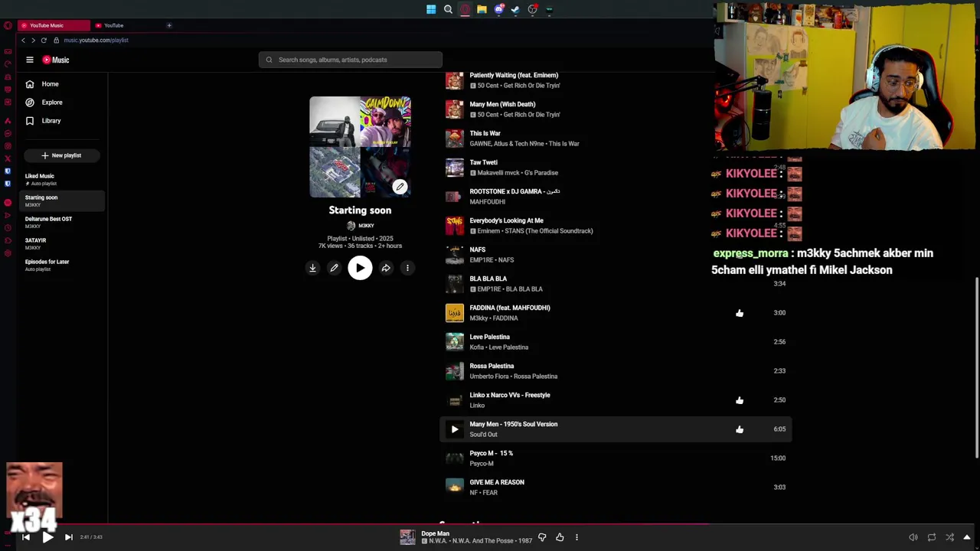Open Steam from the taskbar
Screen dimensions: 980x551
click(x=515, y=9)
